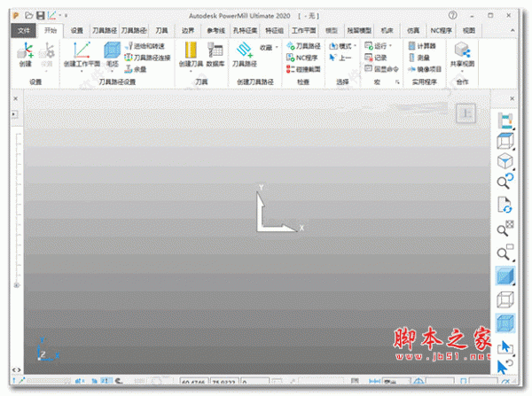Click 镜像项目 mirror project
The image size is (532, 396).
[425, 69]
